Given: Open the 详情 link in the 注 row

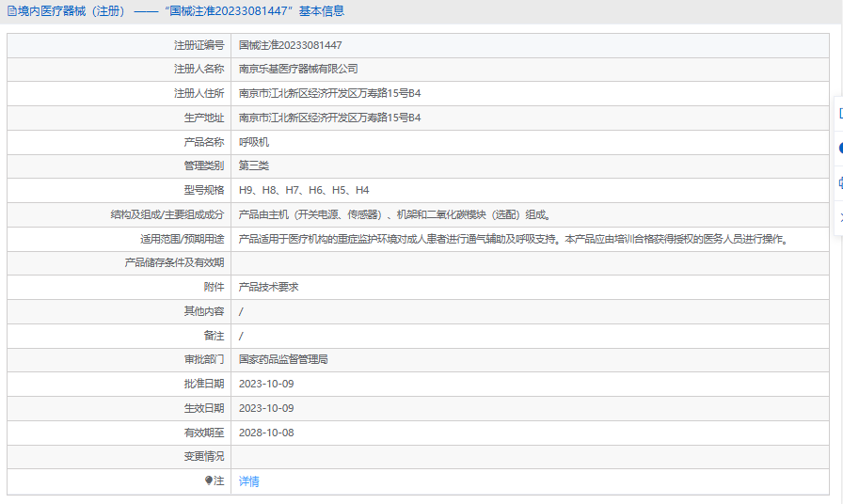Looking at the screenshot, I should click(x=248, y=481).
